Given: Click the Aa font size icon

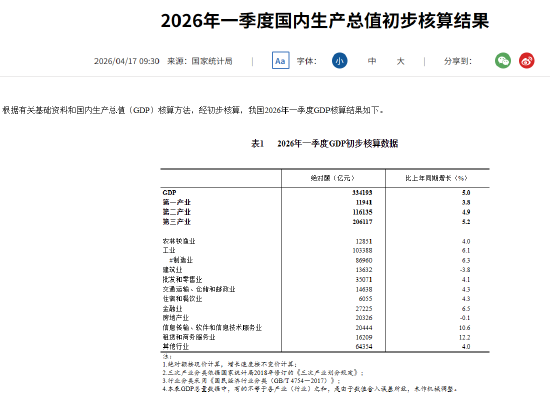Looking at the screenshot, I should [280, 60].
